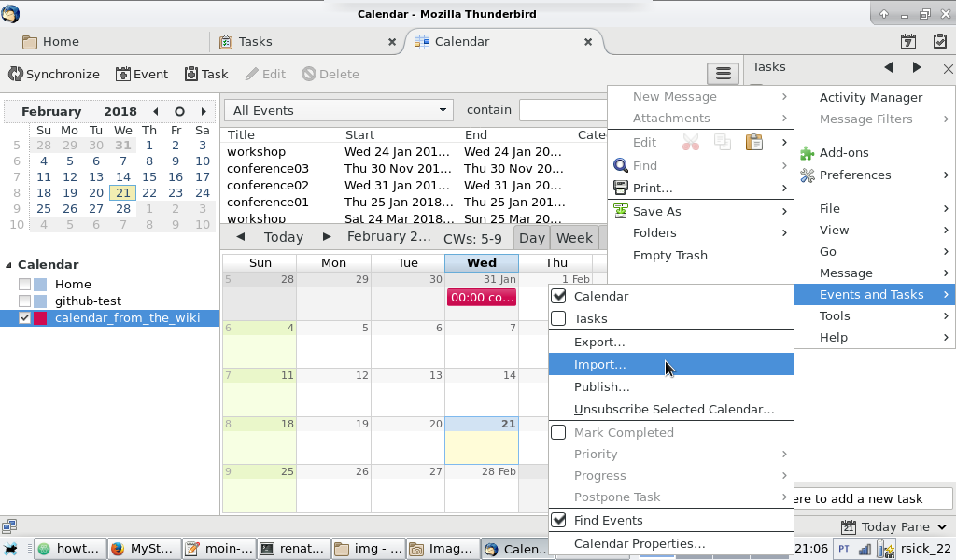Expand the Go submenu
Image resolution: width=956 pixels, height=560 pixels.
coord(874,252)
